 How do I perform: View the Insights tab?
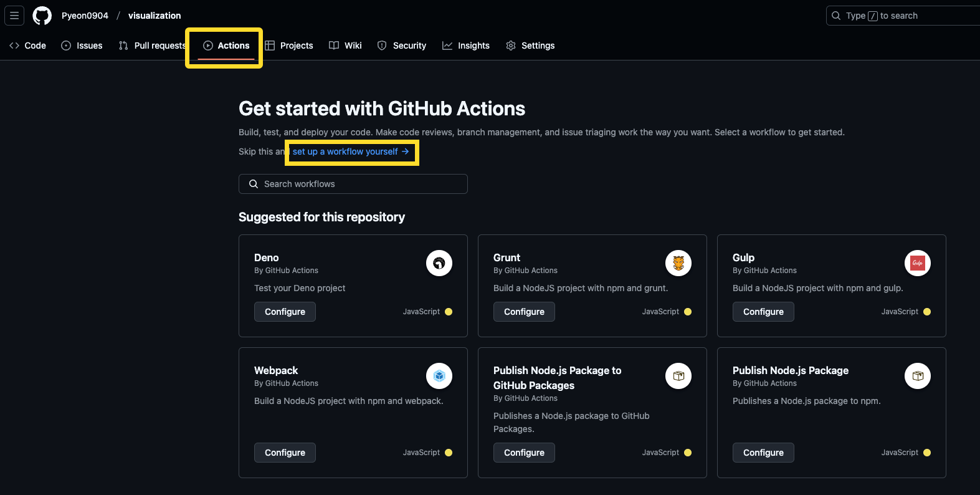pos(466,46)
